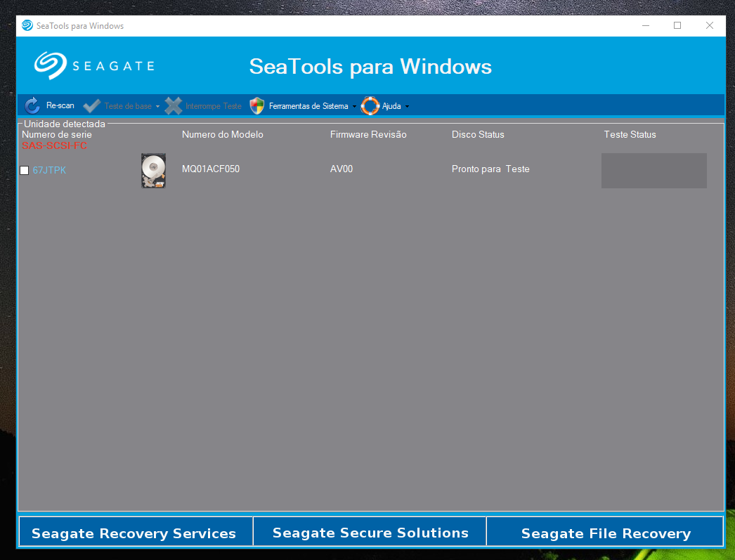Close the SeaTools para Windows window
Screen dimensions: 735x560
click(710, 25)
